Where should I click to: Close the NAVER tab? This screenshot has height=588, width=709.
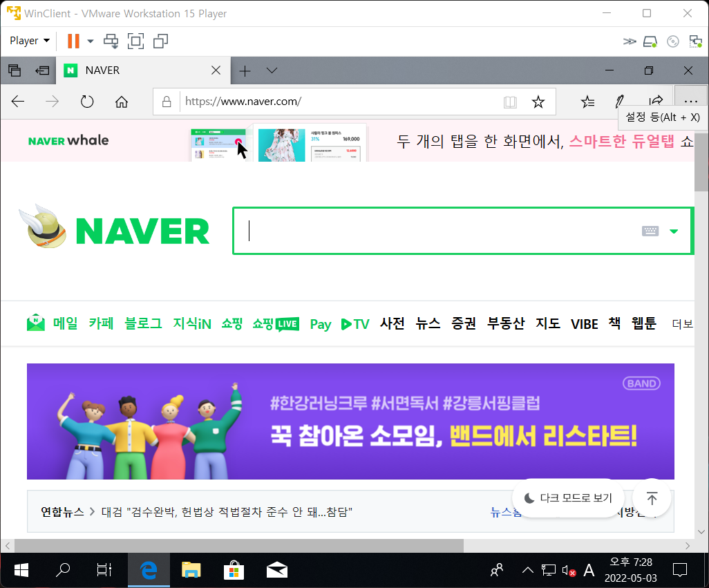(216, 70)
